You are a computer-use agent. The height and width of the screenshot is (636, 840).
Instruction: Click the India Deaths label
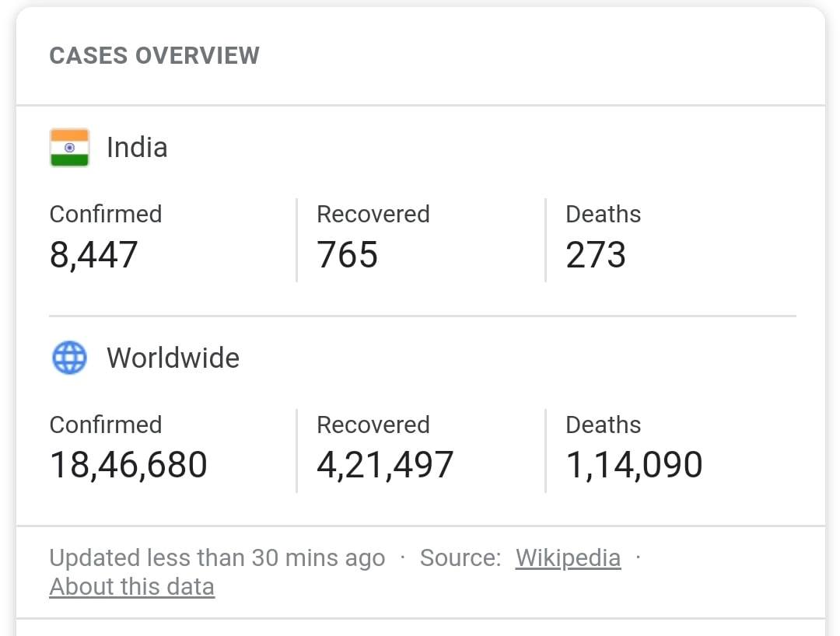tap(604, 214)
